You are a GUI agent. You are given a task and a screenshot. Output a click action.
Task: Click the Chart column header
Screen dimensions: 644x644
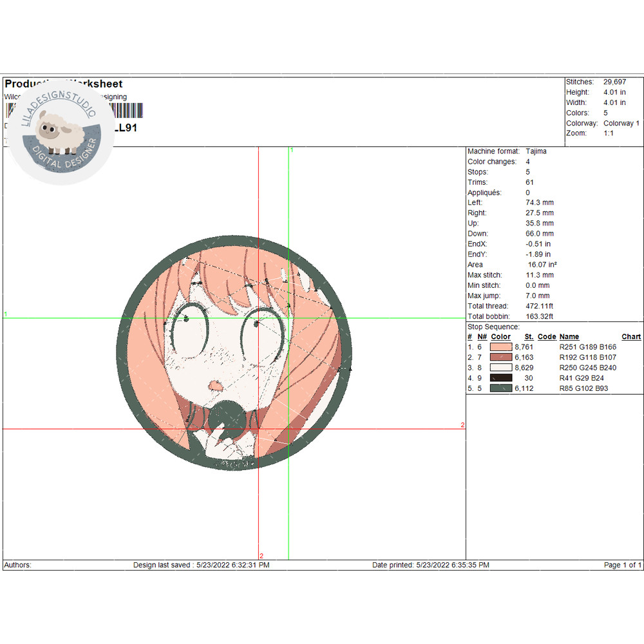pos(630,336)
